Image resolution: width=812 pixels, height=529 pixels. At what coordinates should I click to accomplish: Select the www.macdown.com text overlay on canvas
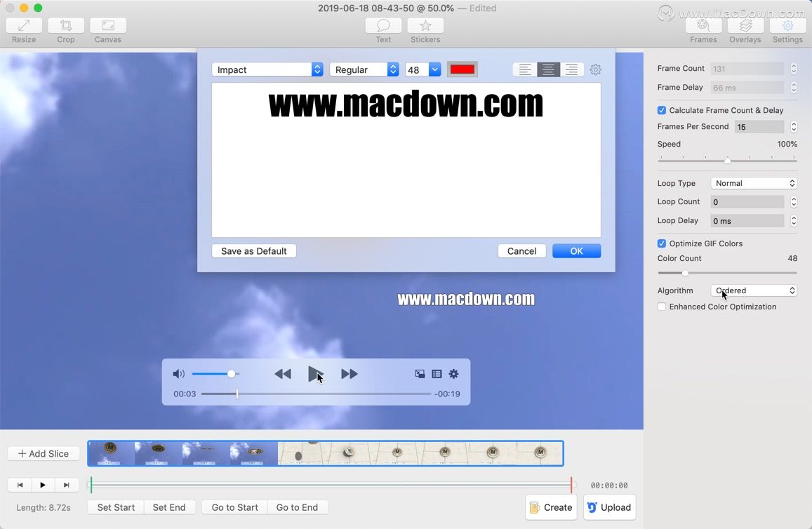[x=466, y=299]
